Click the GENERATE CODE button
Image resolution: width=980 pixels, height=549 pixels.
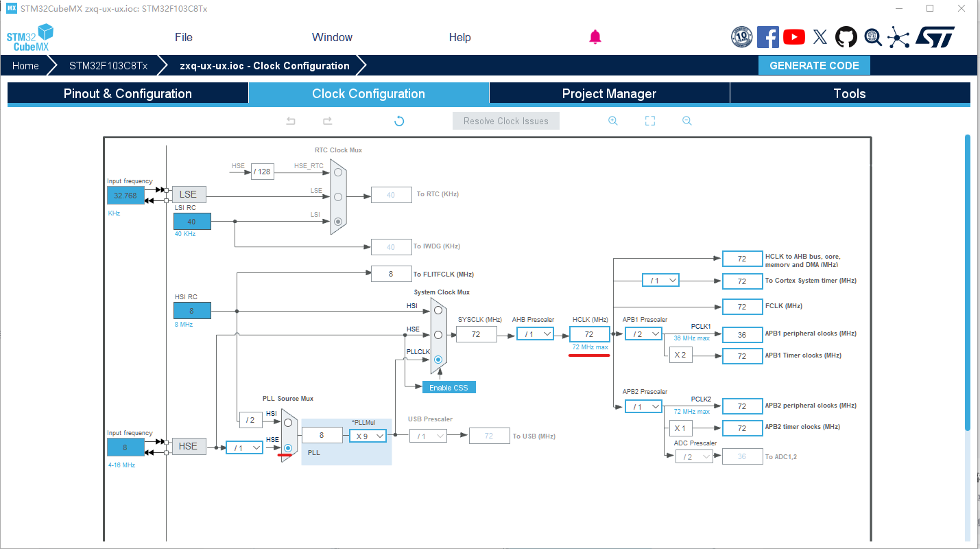point(814,66)
